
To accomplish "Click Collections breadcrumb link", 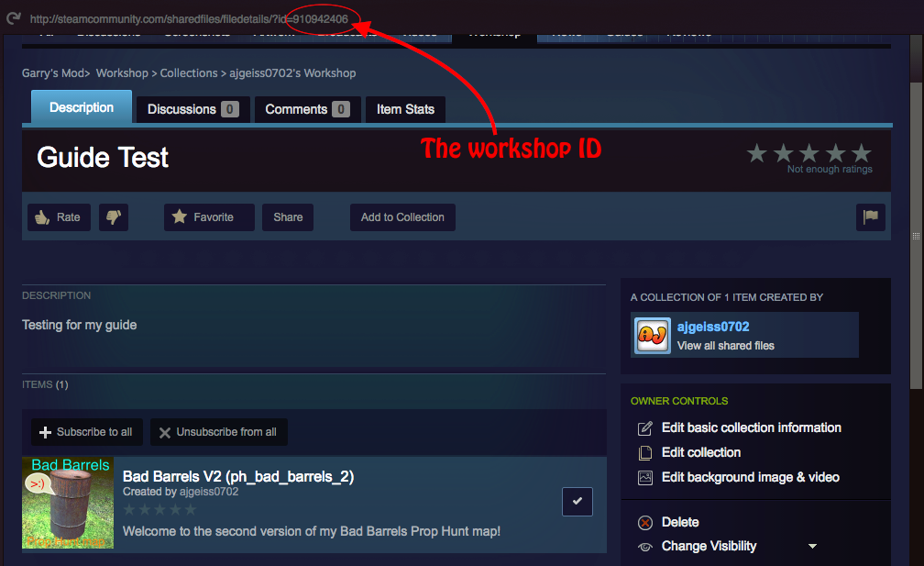I will [189, 73].
